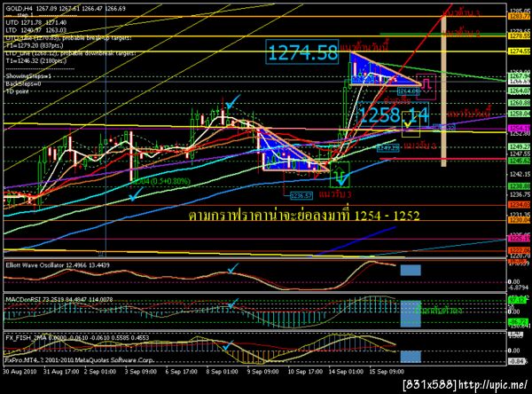Click the tan vertical bar on the chart's right
This screenshot has height=394, width=532.
pos(443,91)
